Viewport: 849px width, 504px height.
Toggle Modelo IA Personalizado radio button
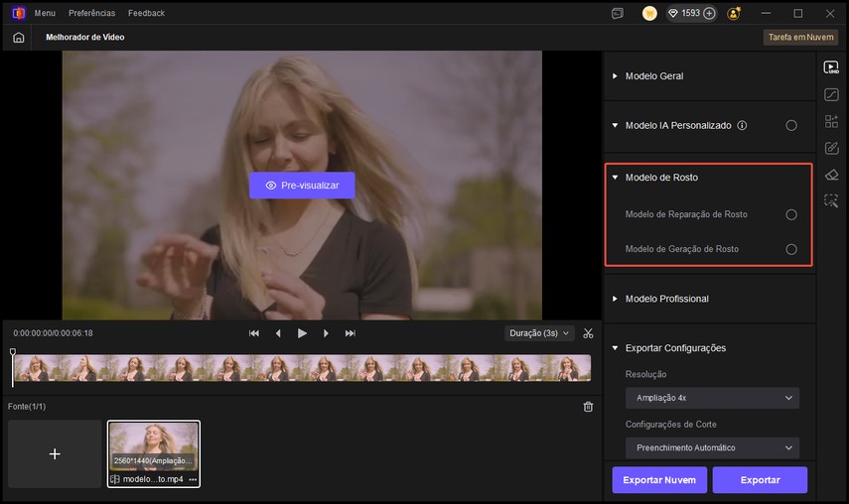coord(791,126)
